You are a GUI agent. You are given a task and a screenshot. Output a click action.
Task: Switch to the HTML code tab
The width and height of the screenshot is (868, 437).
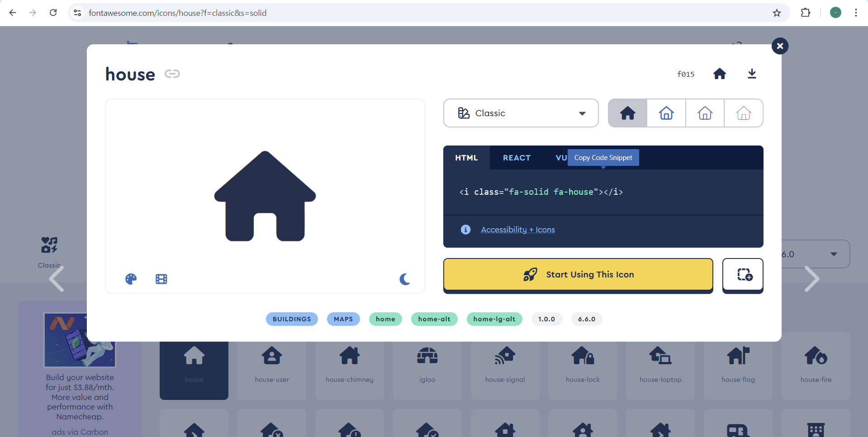coord(466,158)
